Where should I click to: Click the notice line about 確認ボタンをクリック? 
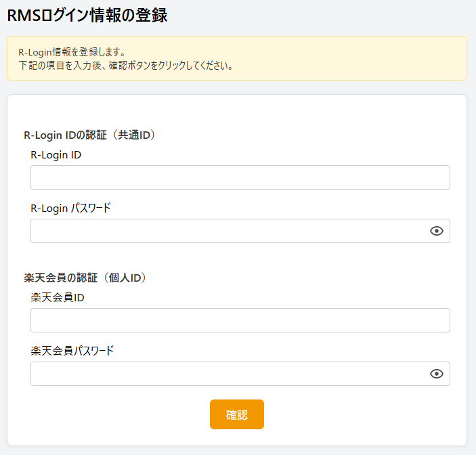(126, 66)
